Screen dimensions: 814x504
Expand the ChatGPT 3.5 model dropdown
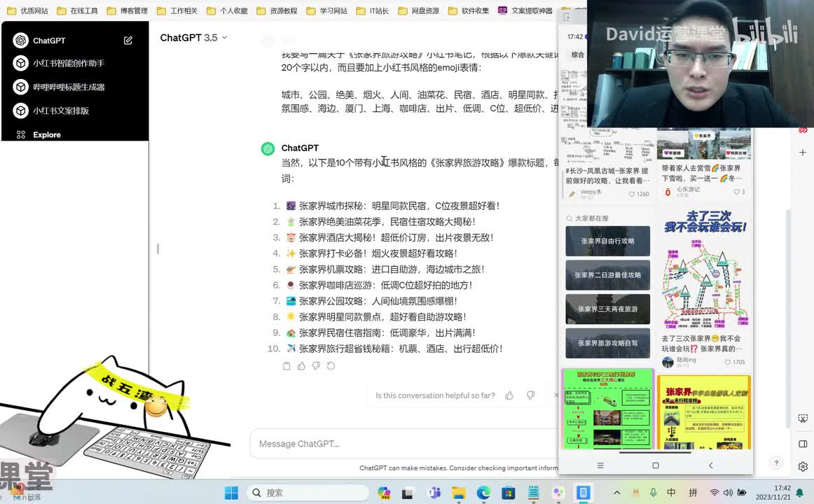coord(194,38)
